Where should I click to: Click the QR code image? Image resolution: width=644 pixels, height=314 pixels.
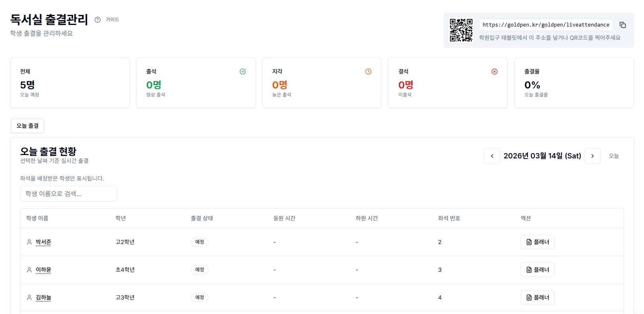(461, 30)
